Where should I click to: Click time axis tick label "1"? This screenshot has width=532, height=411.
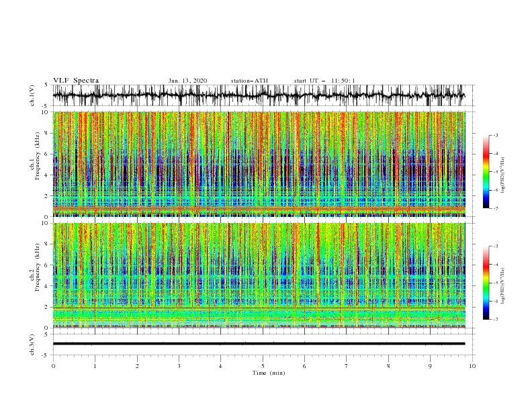(95, 366)
